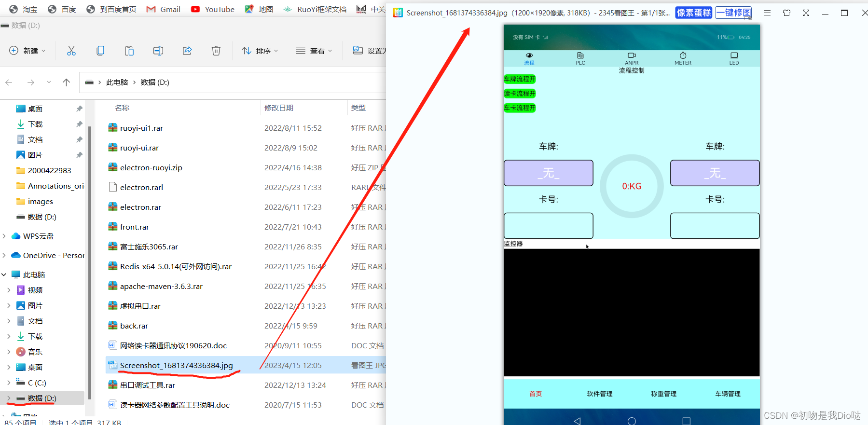Open the 新建 (New) dropdown
The width and height of the screenshot is (868, 425).
pyautogui.click(x=28, y=51)
